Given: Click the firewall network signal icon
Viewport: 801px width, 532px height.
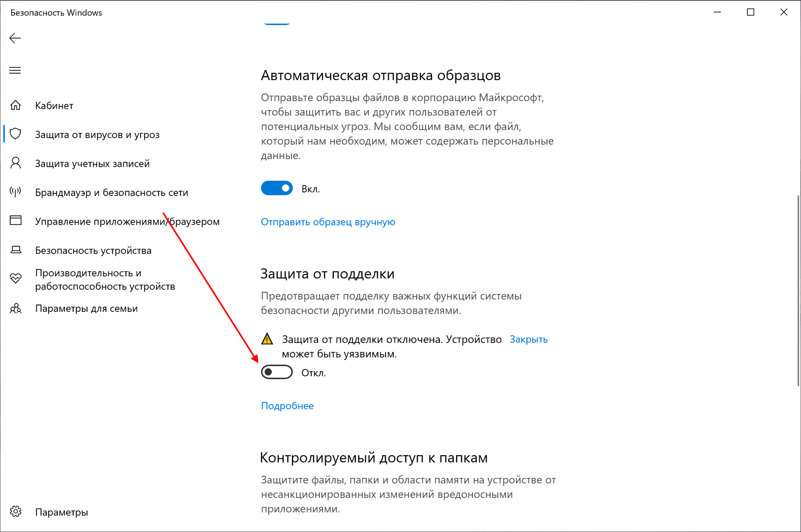Looking at the screenshot, I should coord(15,192).
